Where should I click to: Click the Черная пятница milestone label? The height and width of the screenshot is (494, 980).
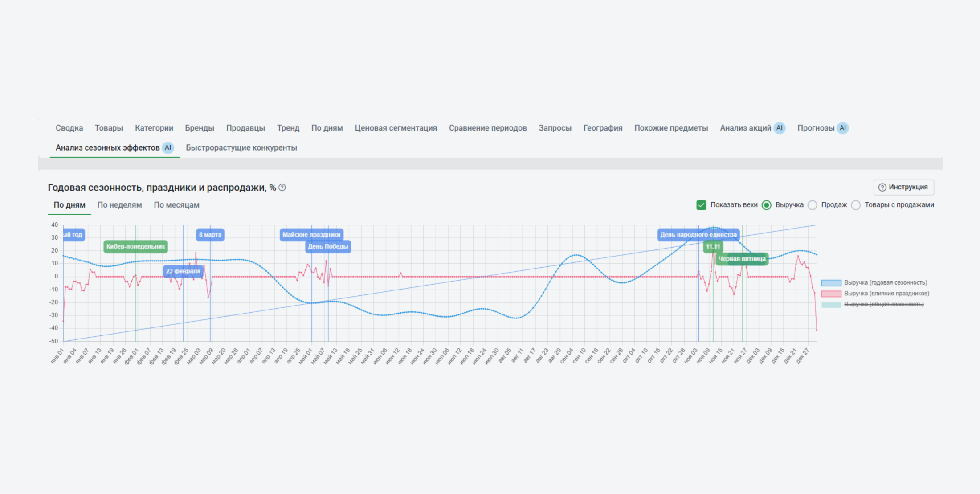[x=742, y=259]
